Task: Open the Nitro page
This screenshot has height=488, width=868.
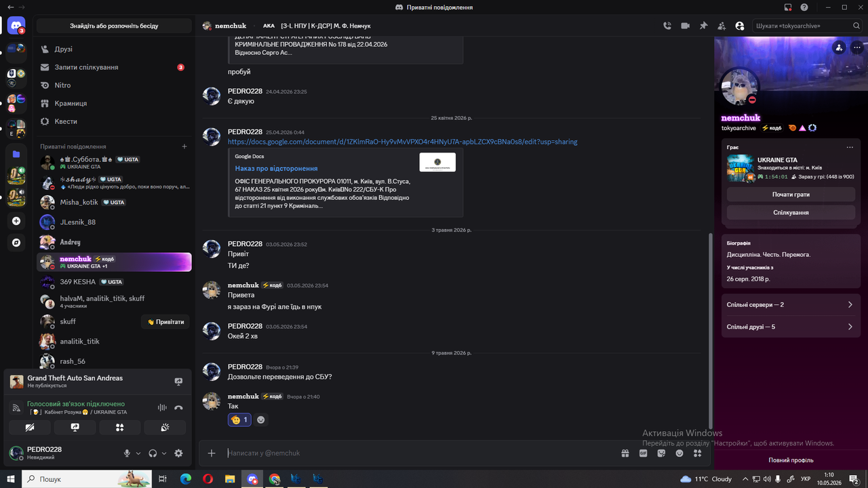Action: click(114, 85)
